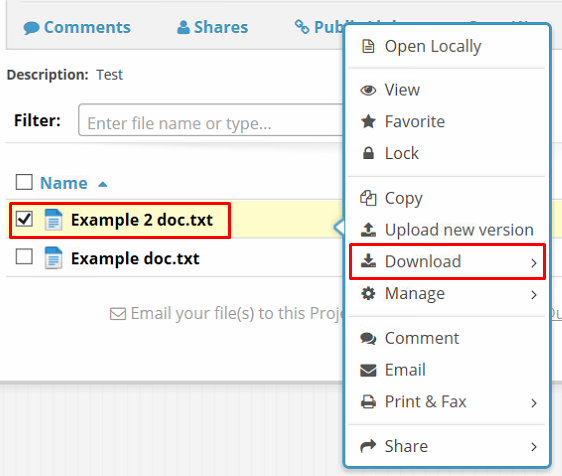
Task: Uncheck the Example 2 doc.txt checkbox
Action: 24,219
